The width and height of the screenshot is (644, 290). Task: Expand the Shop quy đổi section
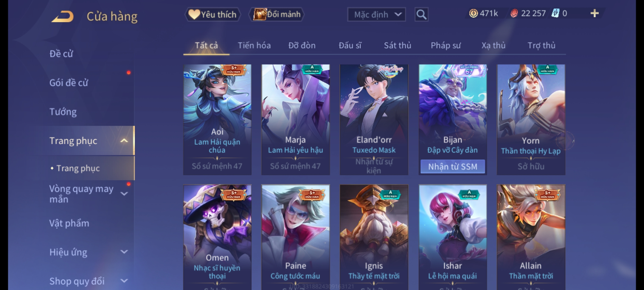[x=124, y=281]
